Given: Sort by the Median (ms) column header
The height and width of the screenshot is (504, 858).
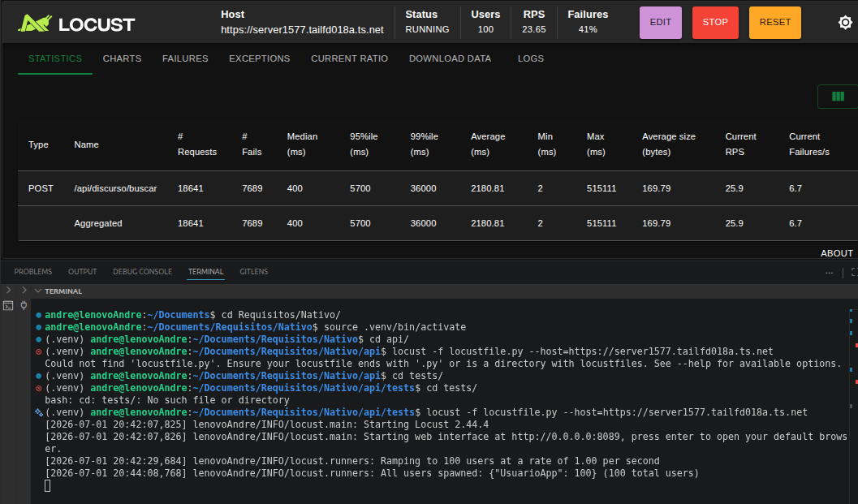Looking at the screenshot, I should [302, 144].
